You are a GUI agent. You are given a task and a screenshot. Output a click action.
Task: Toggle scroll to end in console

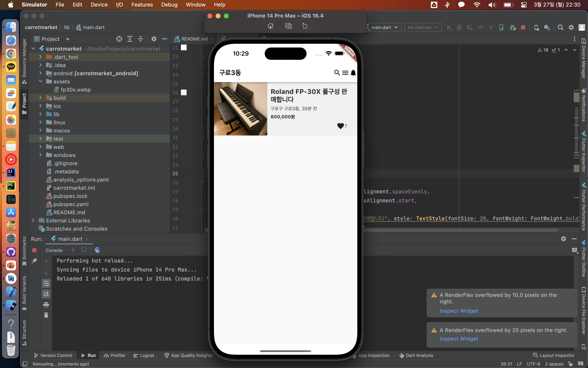coord(46,294)
